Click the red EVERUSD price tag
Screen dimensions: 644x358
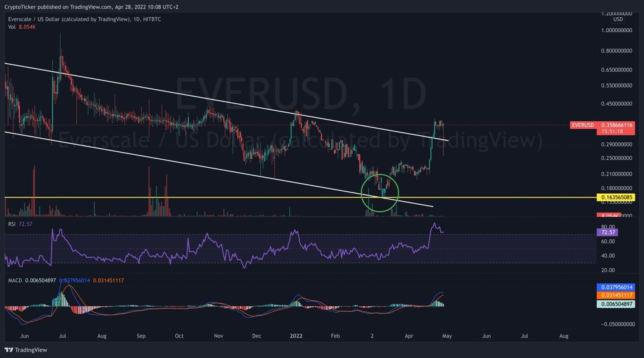point(583,125)
